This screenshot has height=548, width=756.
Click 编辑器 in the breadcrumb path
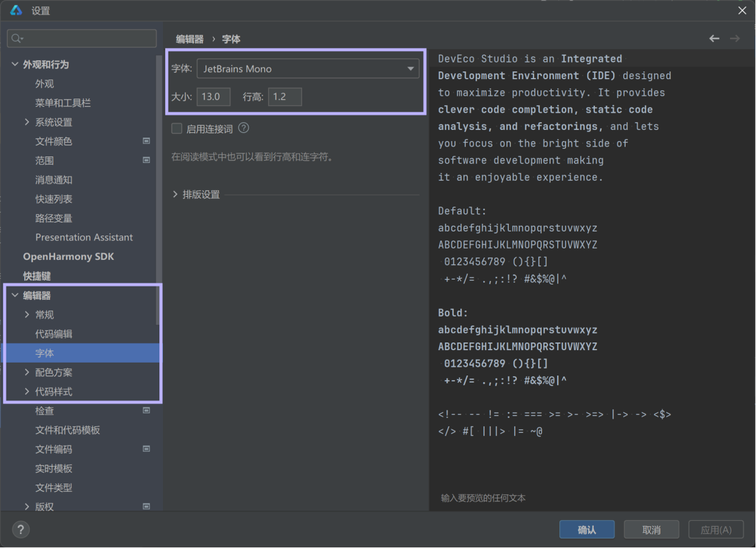189,39
